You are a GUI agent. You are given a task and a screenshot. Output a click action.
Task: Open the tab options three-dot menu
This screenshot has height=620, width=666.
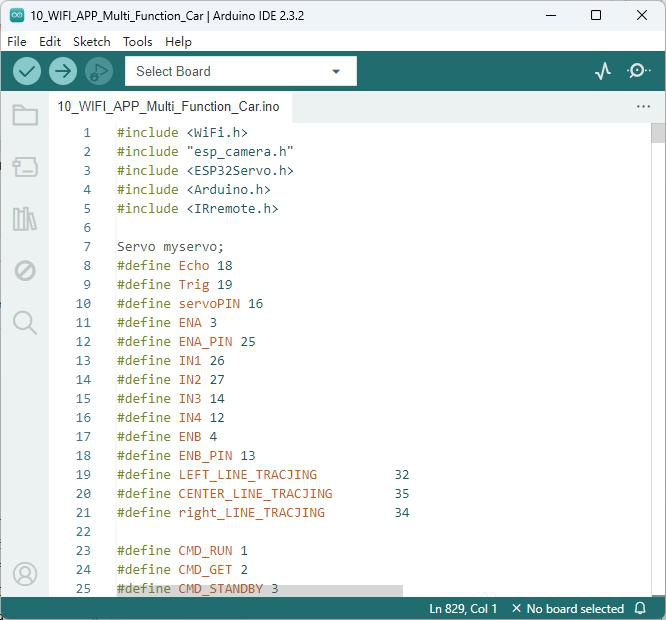point(643,107)
